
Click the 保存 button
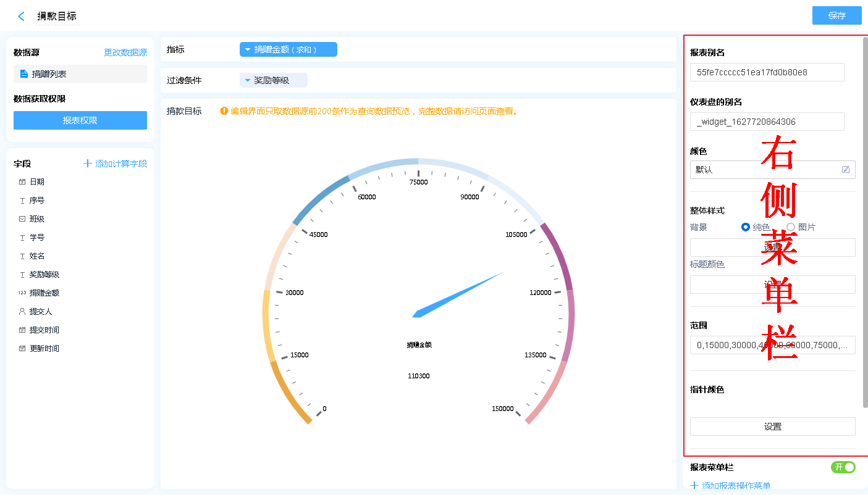pyautogui.click(x=836, y=16)
